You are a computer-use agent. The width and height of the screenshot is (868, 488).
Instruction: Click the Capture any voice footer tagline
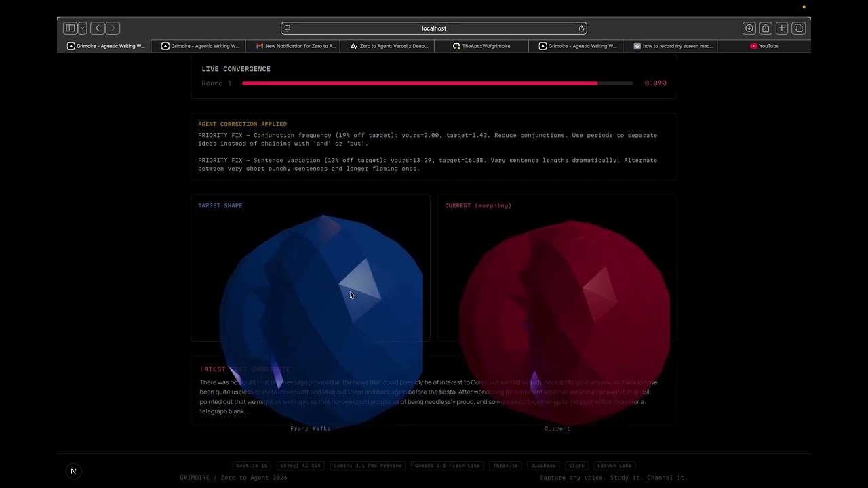click(614, 478)
